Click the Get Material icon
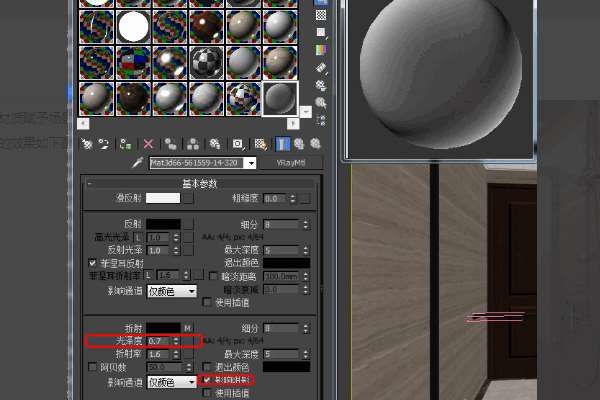 (x=87, y=144)
